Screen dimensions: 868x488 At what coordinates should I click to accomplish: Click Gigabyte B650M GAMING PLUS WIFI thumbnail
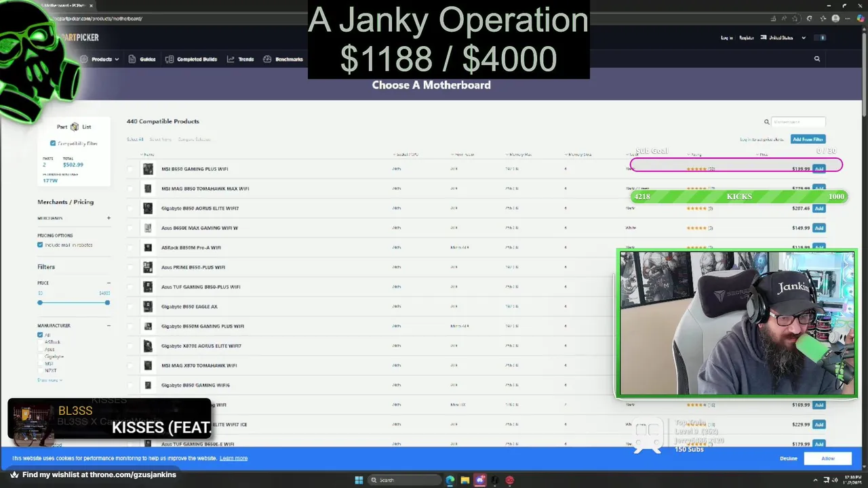[x=148, y=326]
